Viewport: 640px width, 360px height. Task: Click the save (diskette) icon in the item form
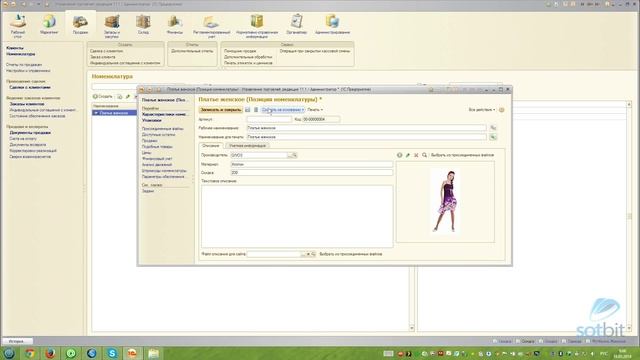tap(247, 110)
